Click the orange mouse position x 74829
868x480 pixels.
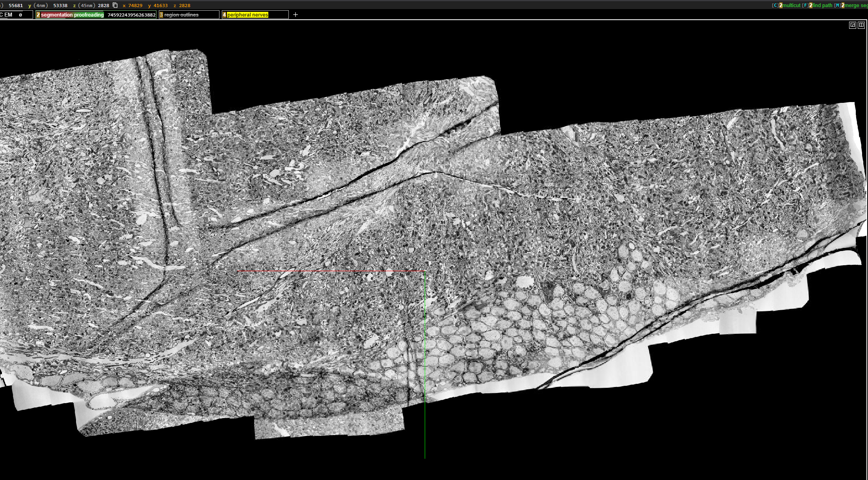pos(135,5)
